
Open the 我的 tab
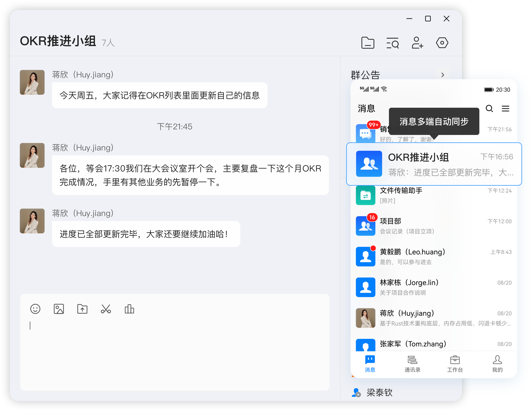pyautogui.click(x=497, y=364)
